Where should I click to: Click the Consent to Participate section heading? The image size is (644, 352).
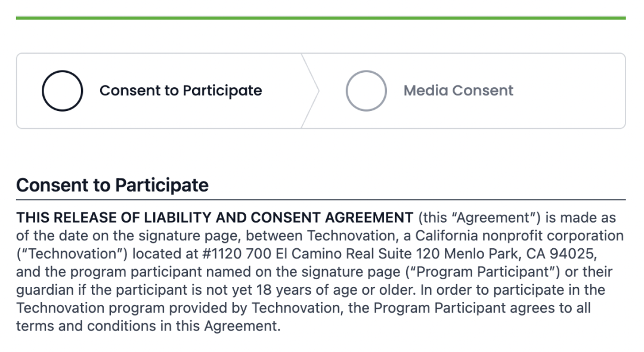112,185
